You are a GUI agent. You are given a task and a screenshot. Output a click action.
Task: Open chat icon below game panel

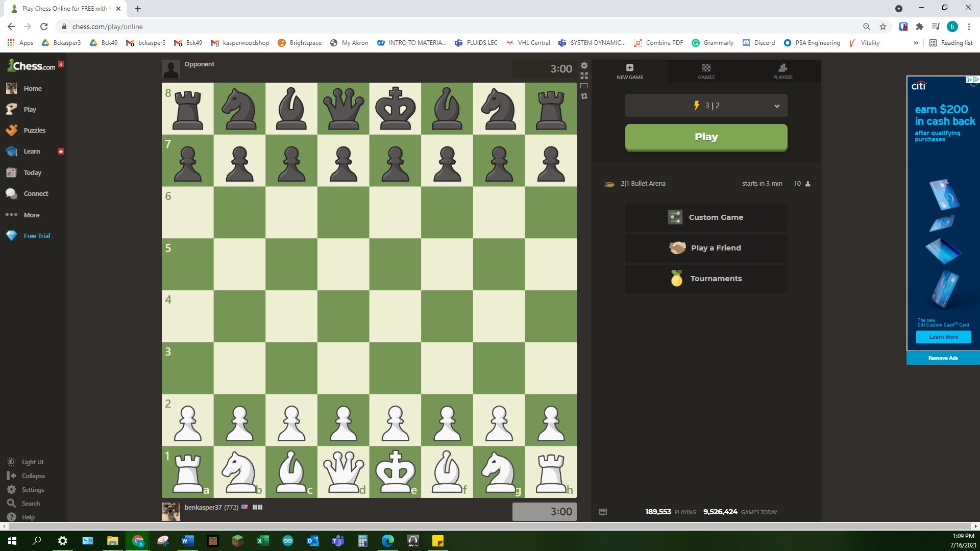603,512
